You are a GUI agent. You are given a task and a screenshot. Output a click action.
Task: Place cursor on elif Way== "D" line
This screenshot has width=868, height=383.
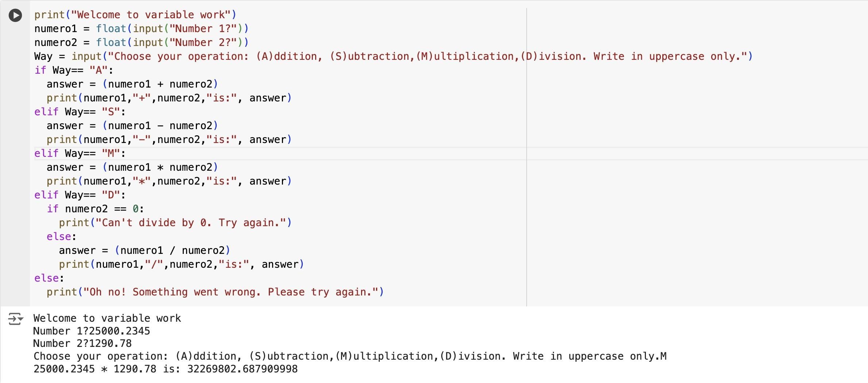click(x=80, y=195)
